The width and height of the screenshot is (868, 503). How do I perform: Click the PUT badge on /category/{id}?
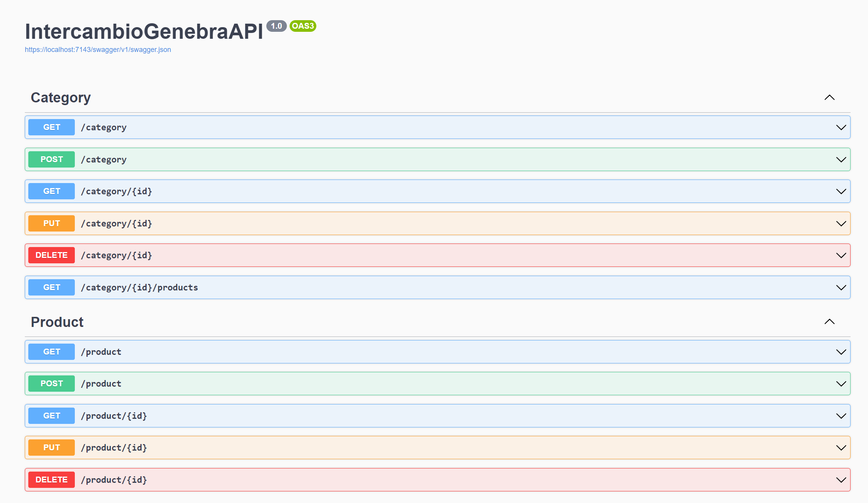51,223
